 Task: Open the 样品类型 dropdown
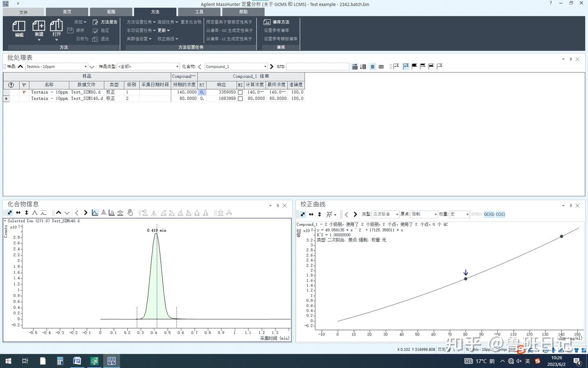click(x=177, y=66)
